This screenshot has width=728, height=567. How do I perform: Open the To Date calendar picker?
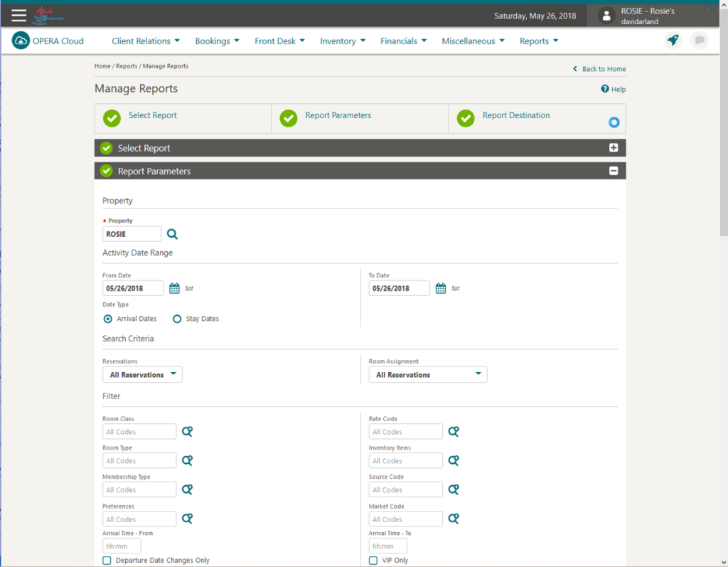[x=441, y=288]
